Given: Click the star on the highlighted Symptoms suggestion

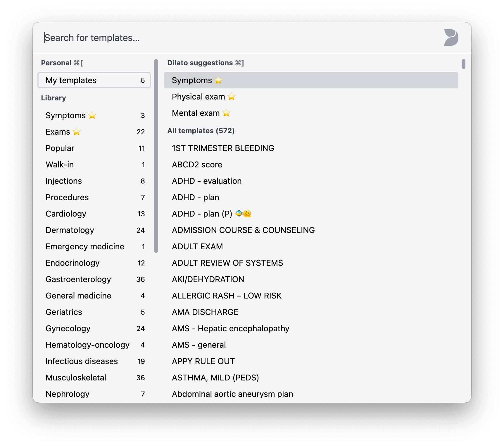Looking at the screenshot, I should click(x=218, y=80).
